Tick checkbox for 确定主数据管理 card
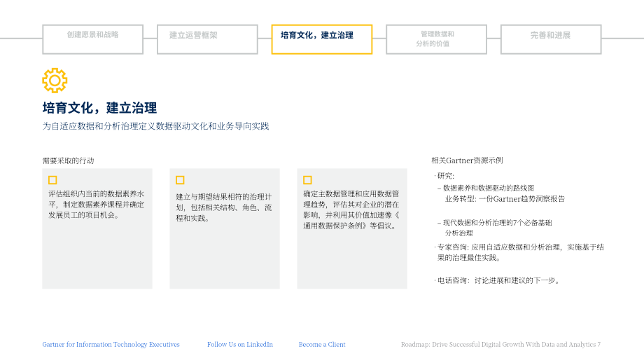This screenshot has width=644, height=363. click(307, 180)
